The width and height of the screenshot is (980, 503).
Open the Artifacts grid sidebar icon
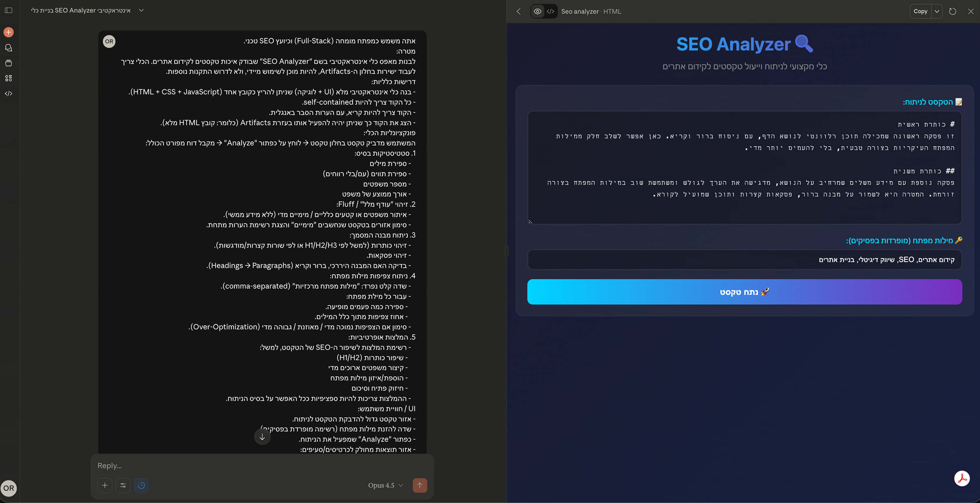coord(8,78)
